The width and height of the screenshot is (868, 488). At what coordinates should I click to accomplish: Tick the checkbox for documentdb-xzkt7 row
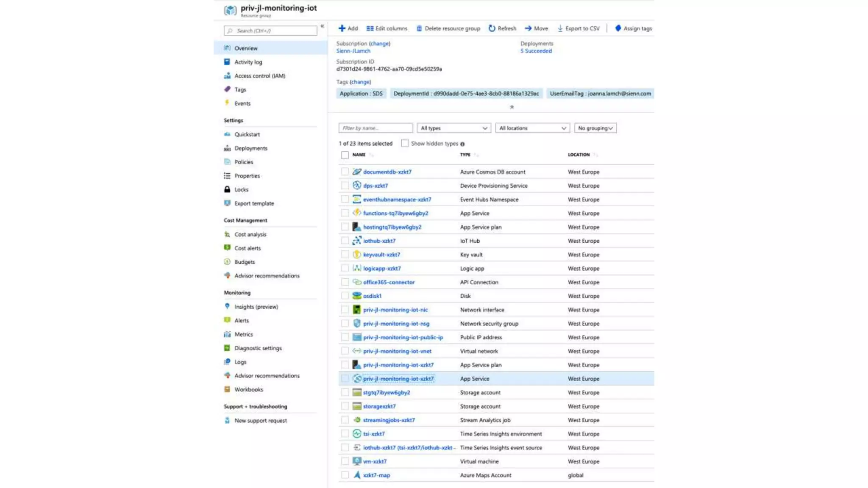pyautogui.click(x=345, y=172)
